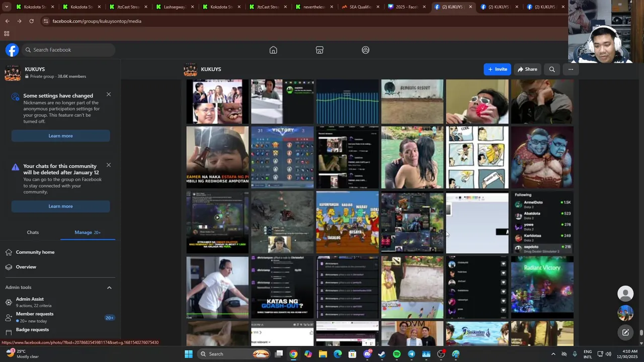Screen dimensions: 644x362
Task: Switch to the 2025 - Faceit browser tab
Action: pyautogui.click(x=407, y=7)
